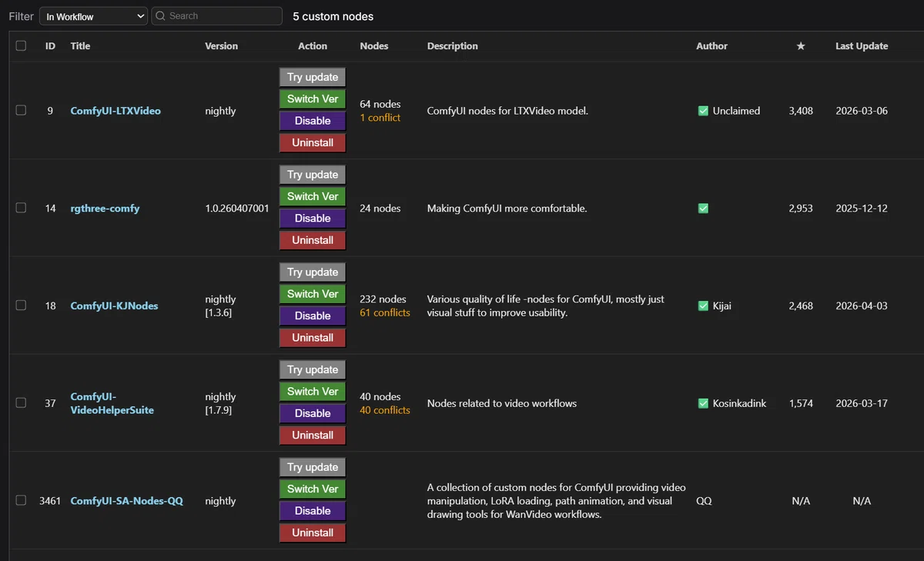Click Try update for rgthree-comfy
This screenshot has width=924, height=561.
click(313, 175)
